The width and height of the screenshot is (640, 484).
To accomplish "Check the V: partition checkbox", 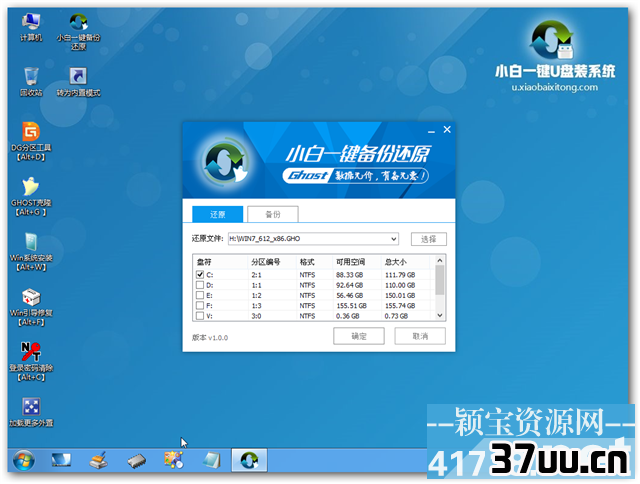I will tap(200, 315).
